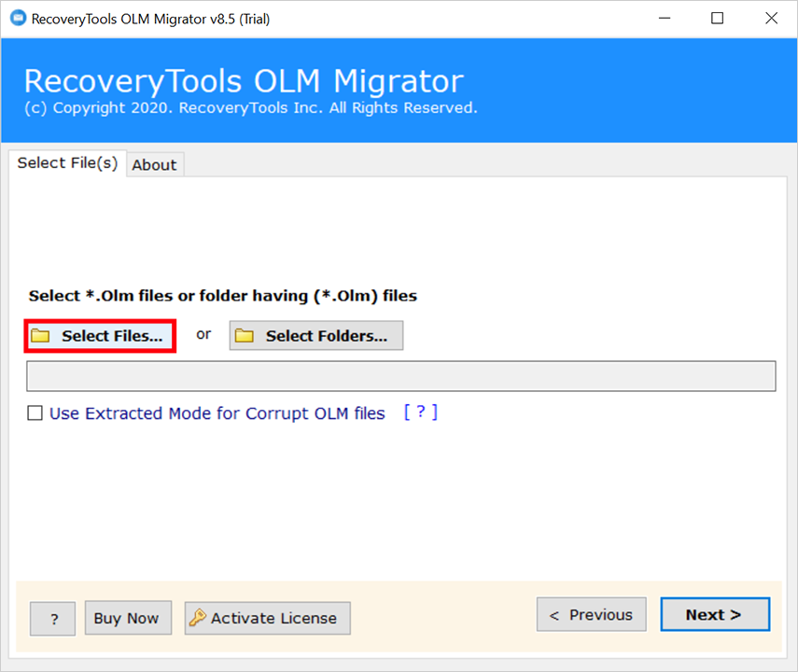798x672 pixels.
Task: Close the OLM Migrator window
Action: click(771, 19)
